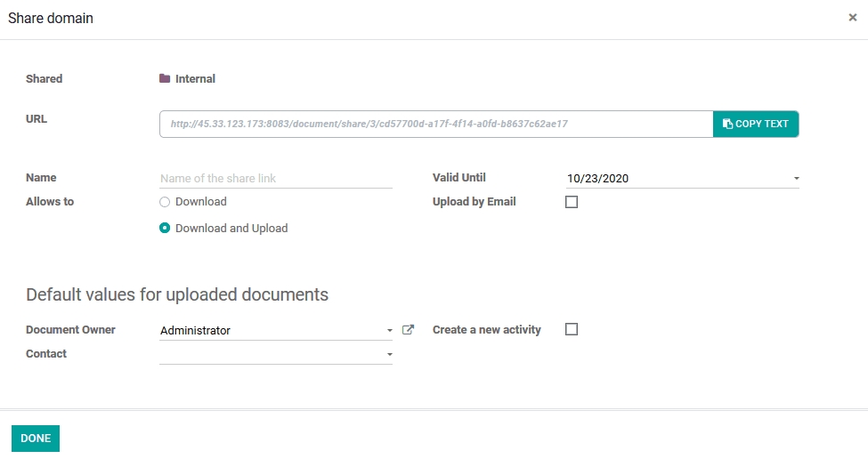Screen dimensions: 868x467
Task: Enable Upload by Email checkbox
Action: coord(572,202)
